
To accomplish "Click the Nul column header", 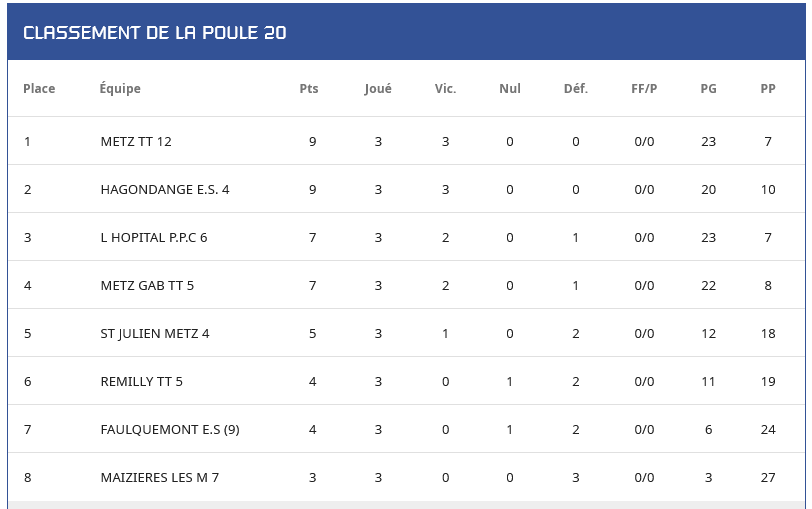I will coord(510,89).
